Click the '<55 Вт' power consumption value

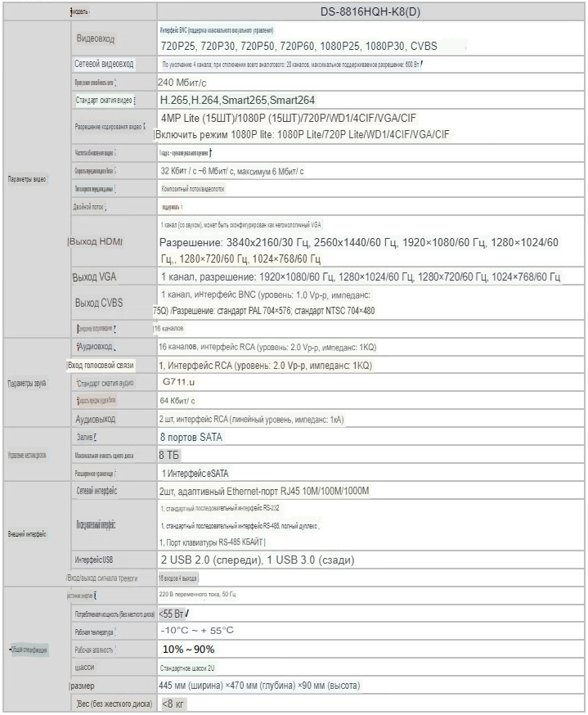point(172,614)
